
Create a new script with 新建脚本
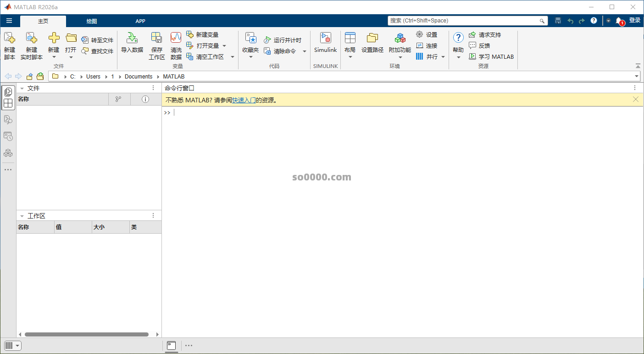(10, 46)
